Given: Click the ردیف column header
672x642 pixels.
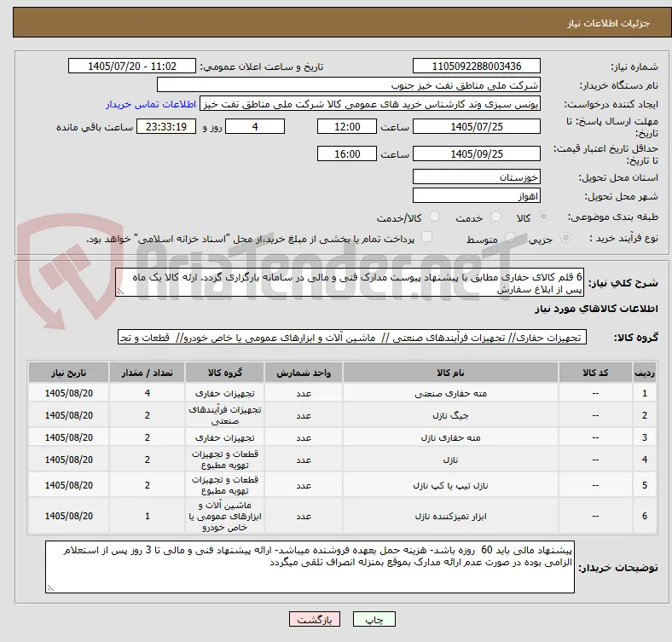Looking at the screenshot, I should click(x=644, y=373).
